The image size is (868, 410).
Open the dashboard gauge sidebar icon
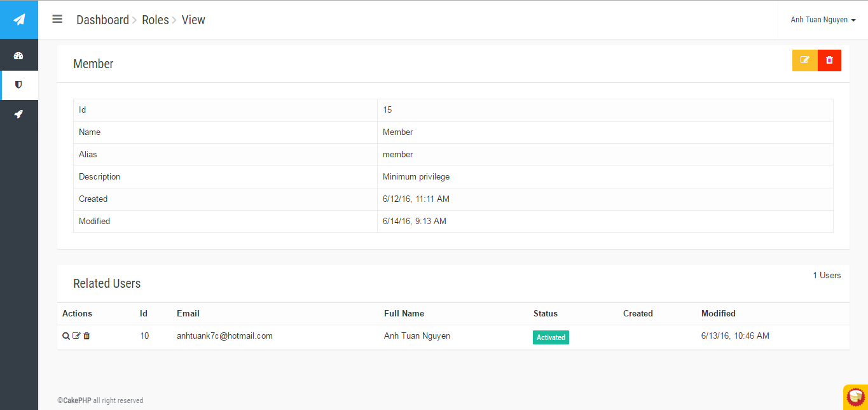[18, 56]
